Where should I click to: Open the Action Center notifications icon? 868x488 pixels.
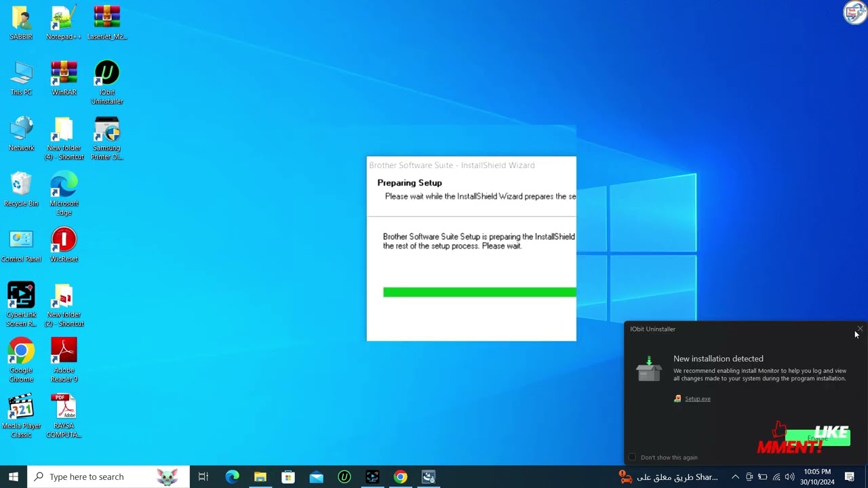coord(850,477)
